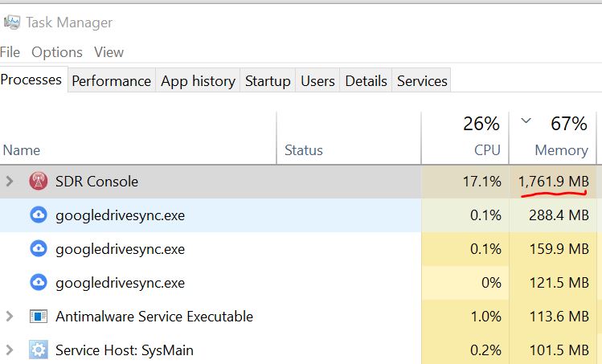Switch to the Startup tab
The width and height of the screenshot is (602, 364).
point(268,81)
